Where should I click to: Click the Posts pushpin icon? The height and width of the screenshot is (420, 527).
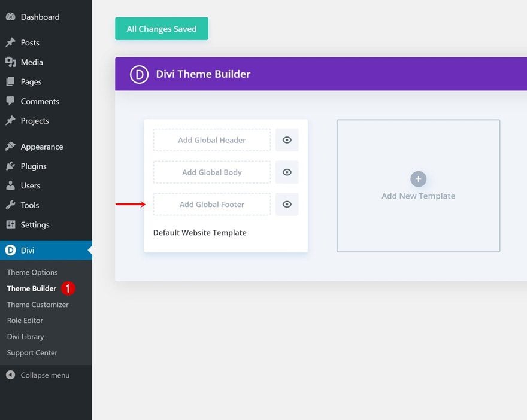[x=10, y=42]
